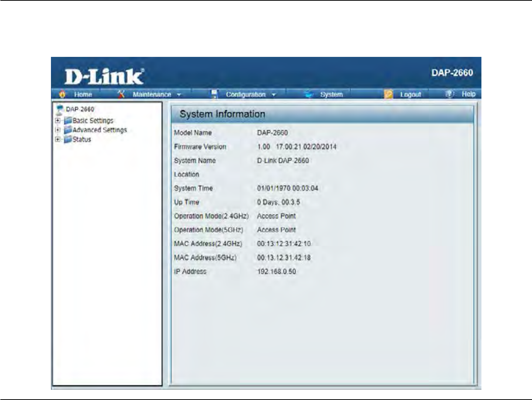Open the Maintenance menu
This screenshot has height=400, width=532.
pyautogui.click(x=152, y=95)
